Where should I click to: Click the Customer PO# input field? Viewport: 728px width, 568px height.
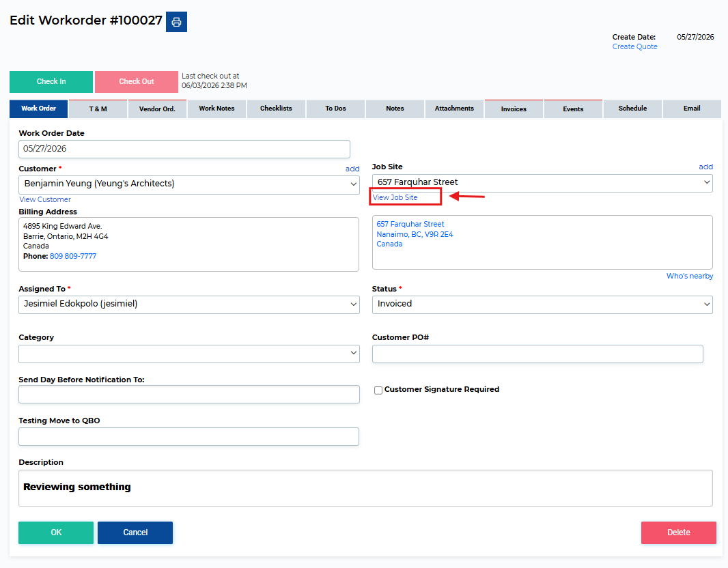[537, 354]
